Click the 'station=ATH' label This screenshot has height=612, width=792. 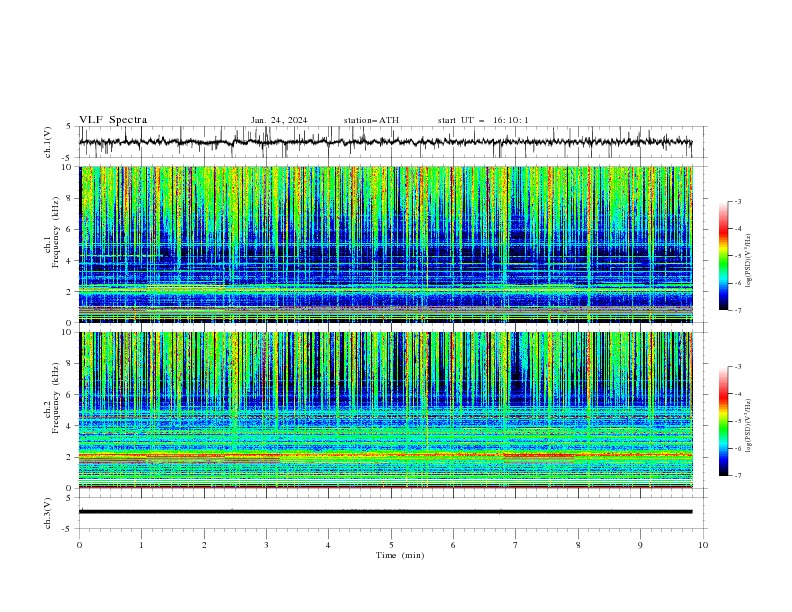pos(371,120)
